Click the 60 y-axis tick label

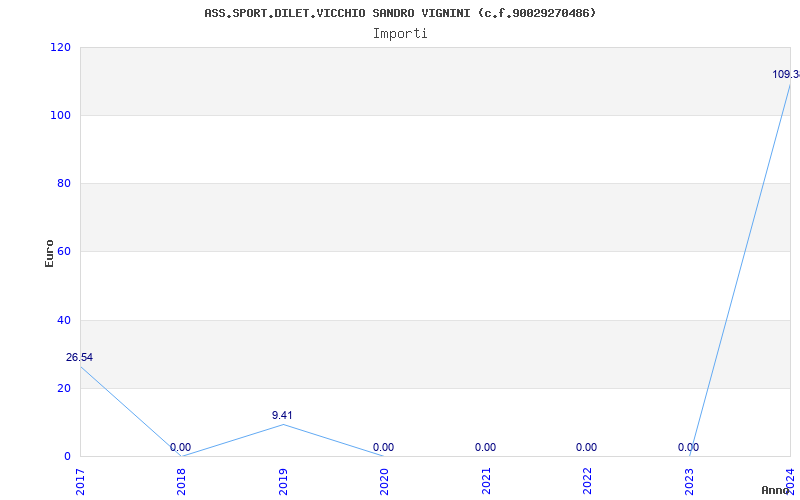click(64, 252)
